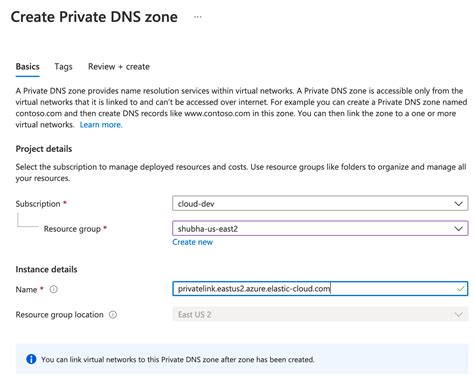Expand the Resource group dropdown shubha-us-east2
The width and height of the screenshot is (474, 375).
tap(320, 229)
